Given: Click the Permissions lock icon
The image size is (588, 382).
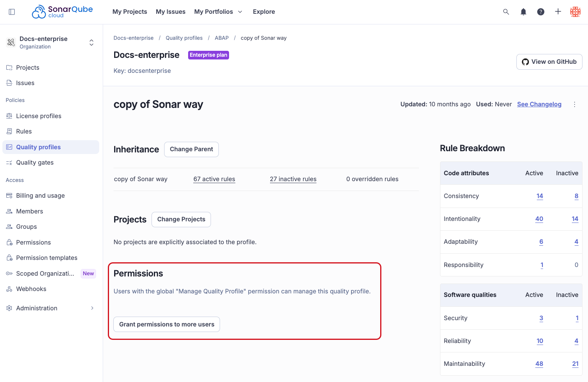Looking at the screenshot, I should click(9, 243).
